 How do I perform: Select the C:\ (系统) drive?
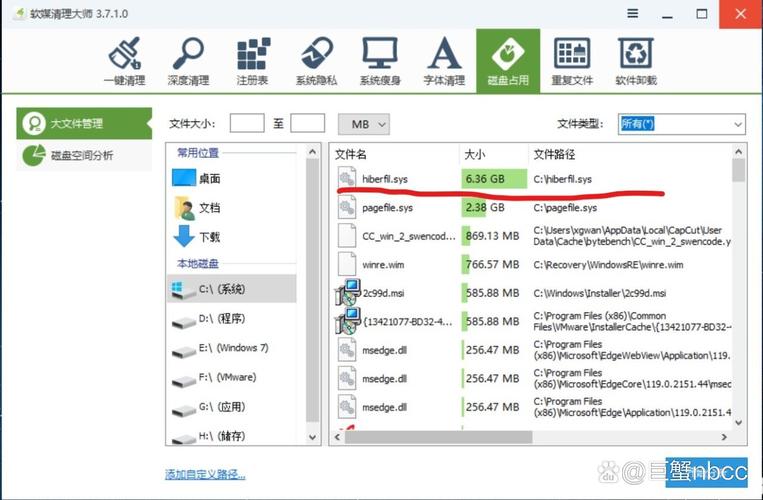231,289
